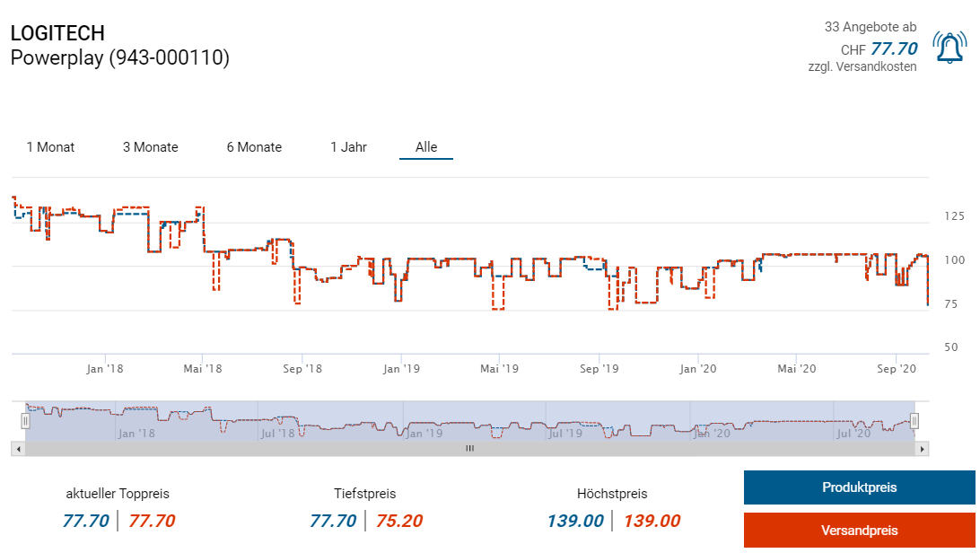Screen dimensions: 980x553
Task: Select the Alle time range tab
Action: (426, 147)
